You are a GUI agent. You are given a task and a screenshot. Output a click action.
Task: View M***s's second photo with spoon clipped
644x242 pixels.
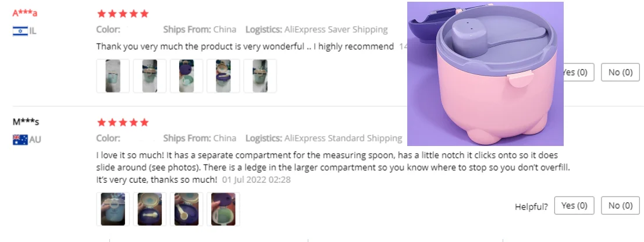[x=150, y=209]
